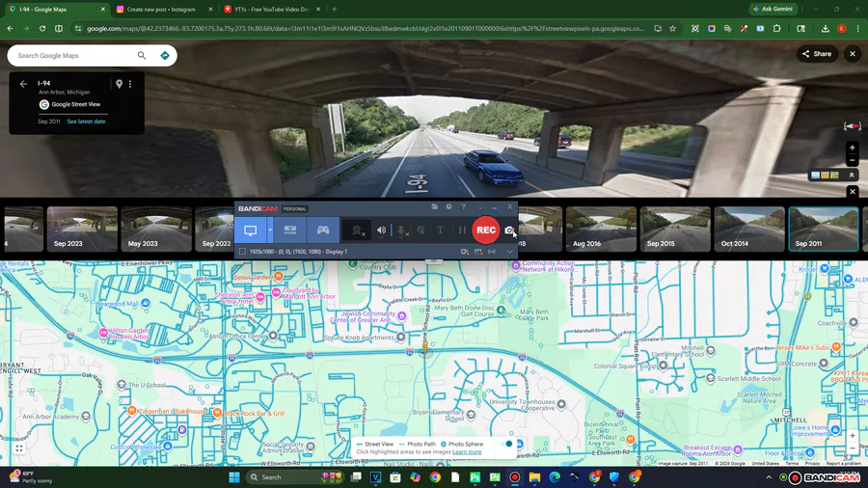Open Chrome profile avatar
The width and height of the screenshot is (868, 488).
(841, 28)
